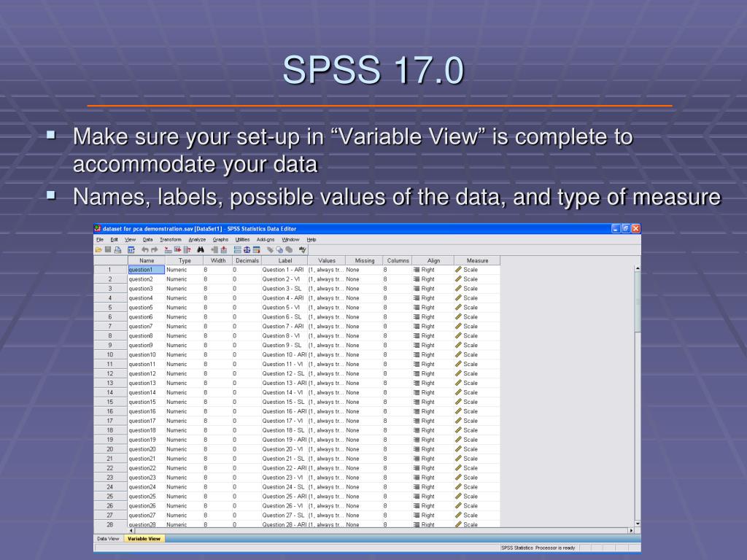Select row number 17 header
This screenshot has width=747, height=560.
110,421
